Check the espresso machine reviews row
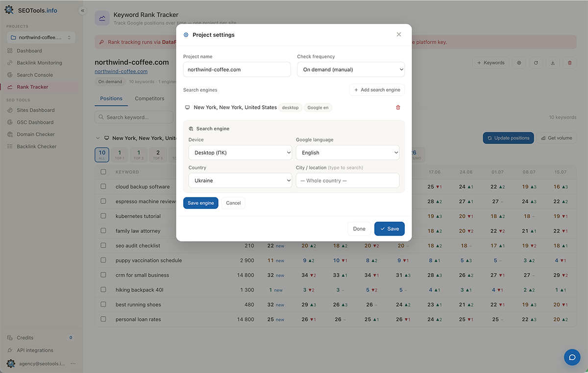This screenshot has height=373, width=588. (x=103, y=201)
